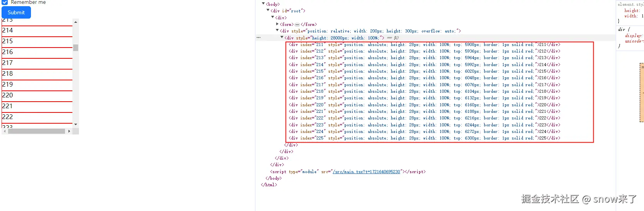Click the closing </body> tag line
Screen dimensions: 644x211
(x=274, y=178)
